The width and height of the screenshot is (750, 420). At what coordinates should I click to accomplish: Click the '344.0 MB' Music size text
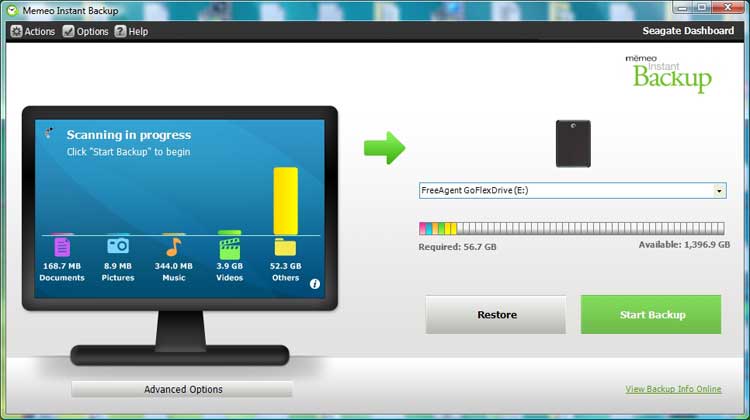pos(174,266)
